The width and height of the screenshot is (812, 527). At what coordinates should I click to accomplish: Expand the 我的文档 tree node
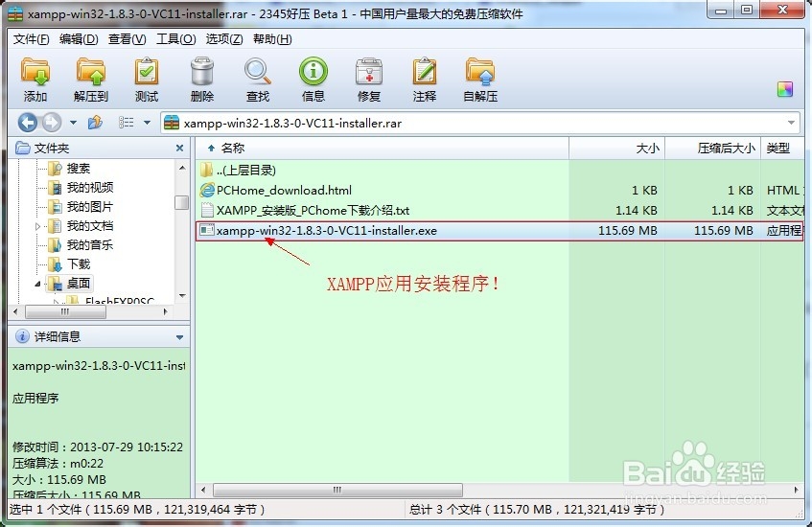(x=37, y=226)
